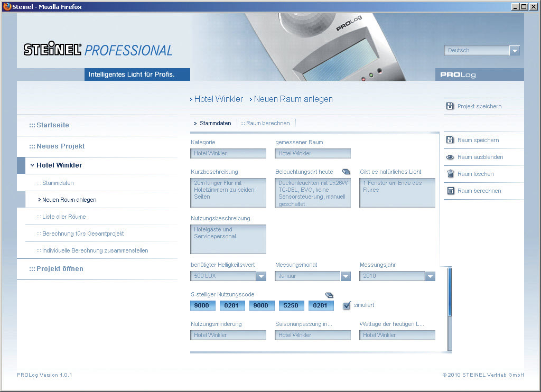541x392 pixels.
Task: Open the Messungsmonat Januar dropdown
Action: pyautogui.click(x=346, y=276)
